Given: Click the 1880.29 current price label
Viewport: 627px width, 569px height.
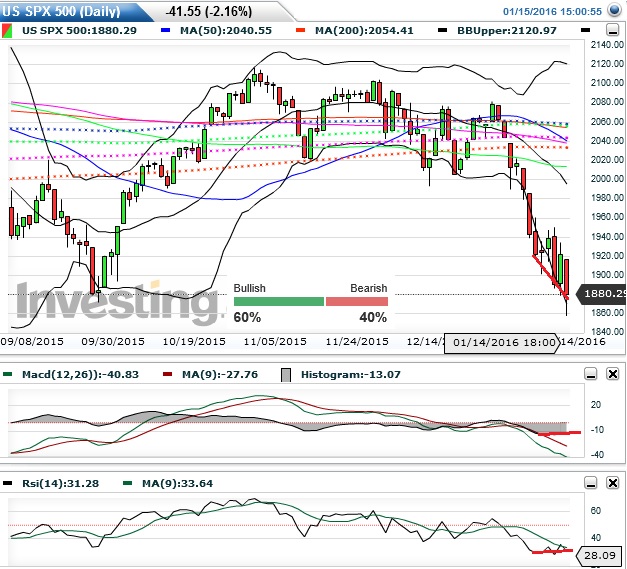Looking at the screenshot, I should (604, 294).
